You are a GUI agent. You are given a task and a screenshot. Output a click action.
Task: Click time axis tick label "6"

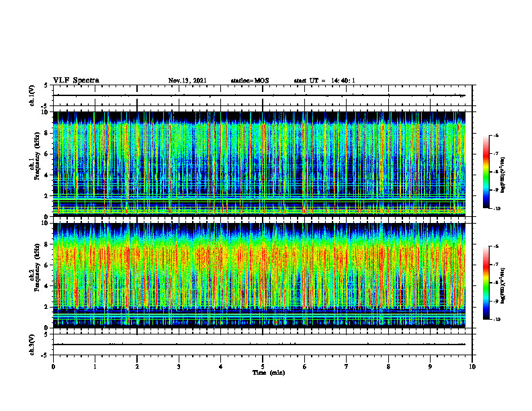pos(305,367)
